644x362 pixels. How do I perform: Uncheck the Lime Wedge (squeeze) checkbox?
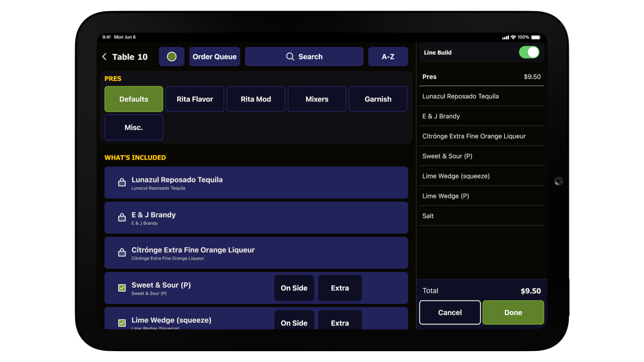click(x=122, y=323)
